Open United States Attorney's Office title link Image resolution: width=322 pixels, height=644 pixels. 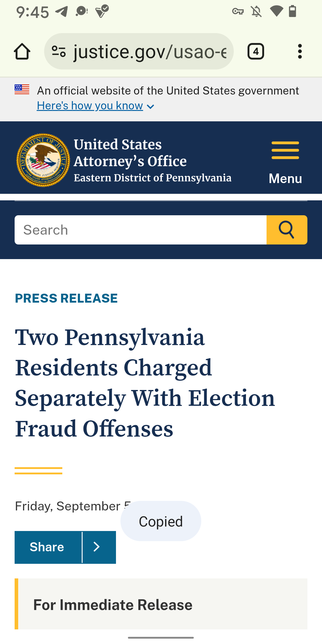tap(130, 153)
